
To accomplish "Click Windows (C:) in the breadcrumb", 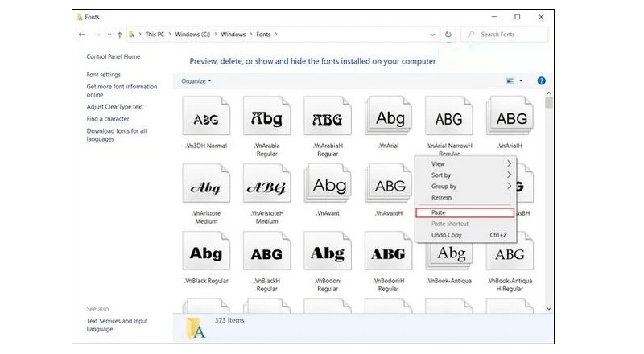I will tap(192, 35).
